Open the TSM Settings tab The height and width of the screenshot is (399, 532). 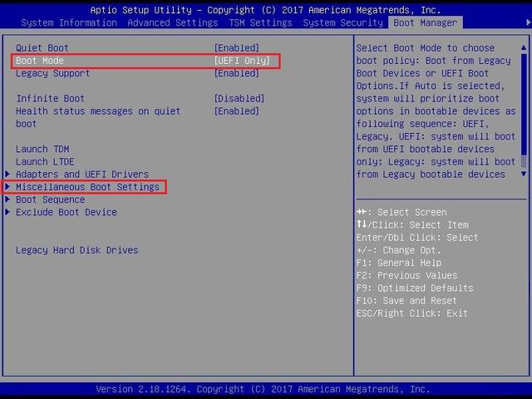click(259, 22)
